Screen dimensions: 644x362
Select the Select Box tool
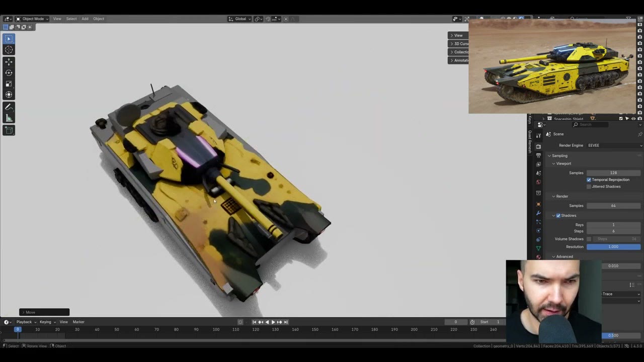pos(9,39)
